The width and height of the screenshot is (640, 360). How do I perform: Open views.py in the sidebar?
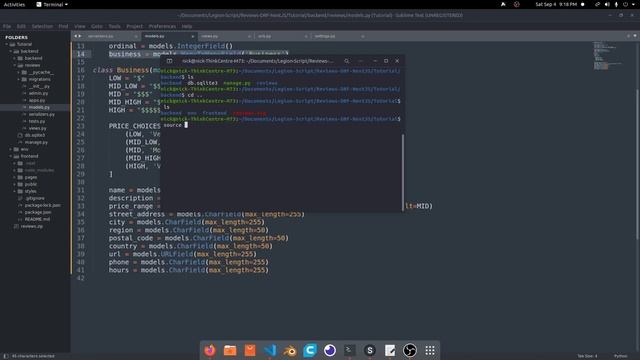(38, 128)
